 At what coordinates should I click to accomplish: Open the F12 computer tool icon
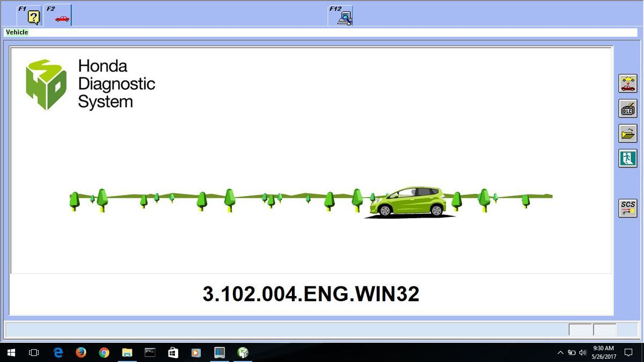click(340, 16)
